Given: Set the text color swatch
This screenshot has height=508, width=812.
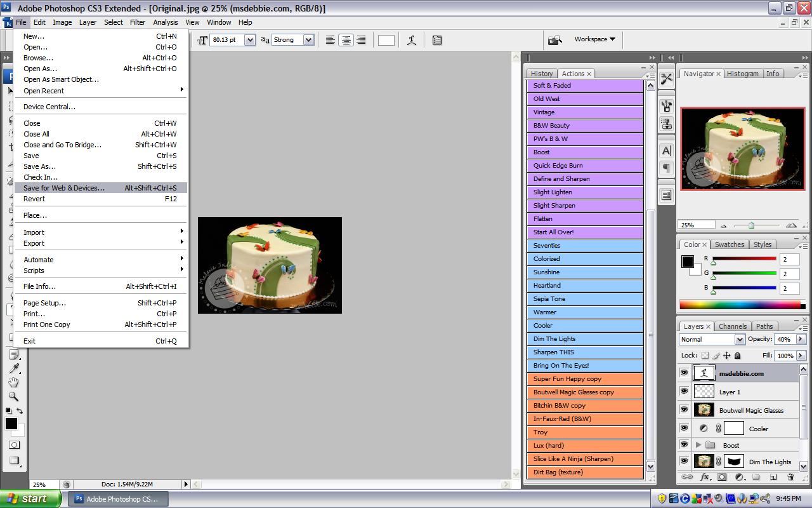Looking at the screenshot, I should click(x=386, y=40).
